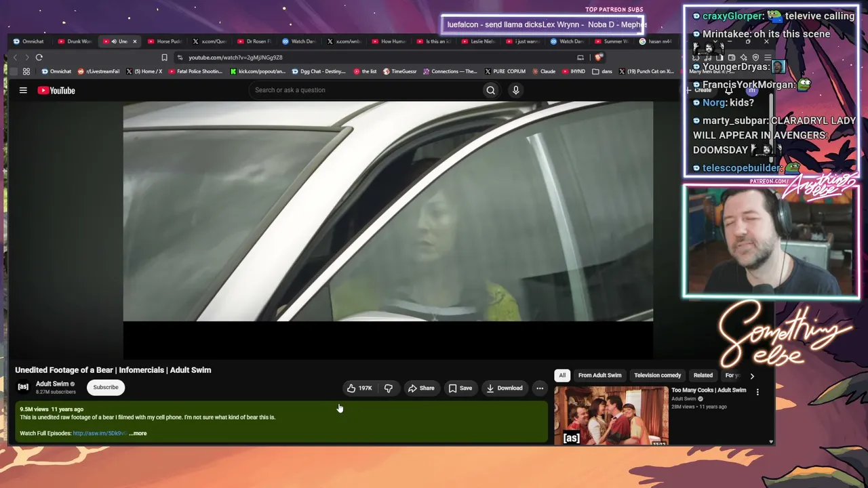The width and height of the screenshot is (868, 488).
Task: Open more actions ellipsis under the video
Action: coord(540,388)
